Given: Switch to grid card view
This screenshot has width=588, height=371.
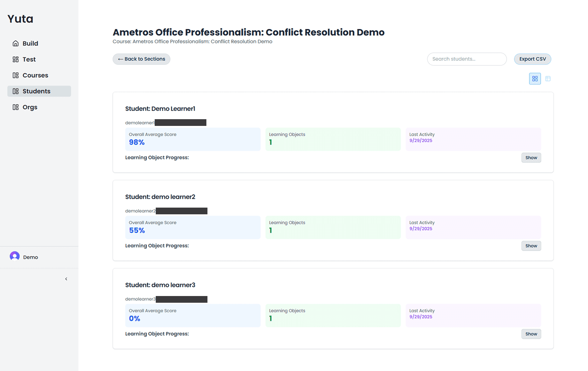Looking at the screenshot, I should click(535, 79).
